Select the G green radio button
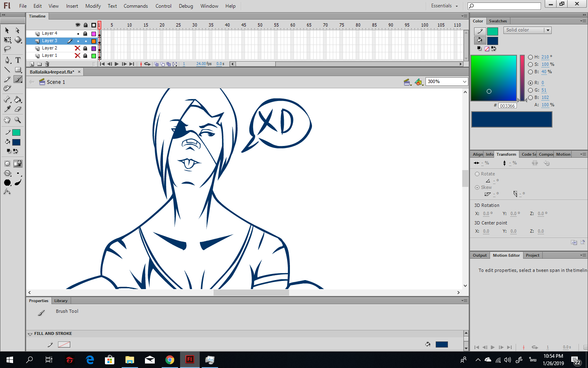Screen dimensions: 588x368 (530, 90)
